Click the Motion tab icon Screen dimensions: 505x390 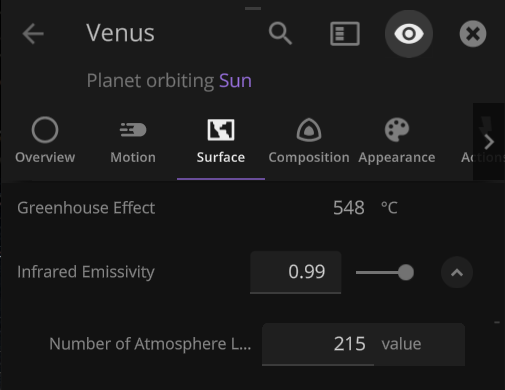133,130
